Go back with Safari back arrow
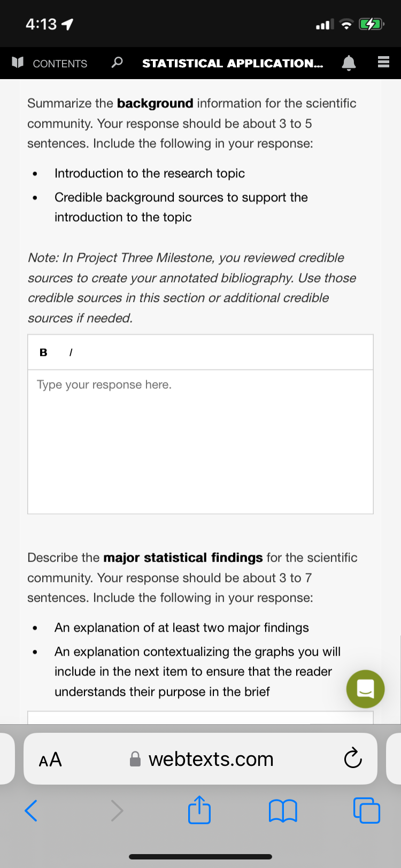This screenshot has height=868, width=401. click(x=31, y=810)
